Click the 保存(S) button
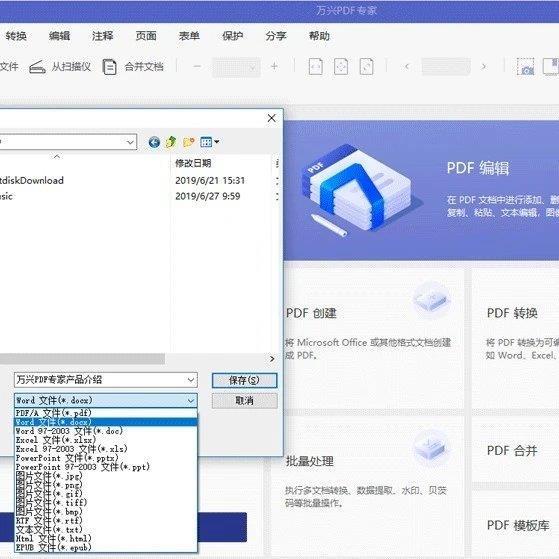The height and width of the screenshot is (559, 559). pyautogui.click(x=244, y=380)
